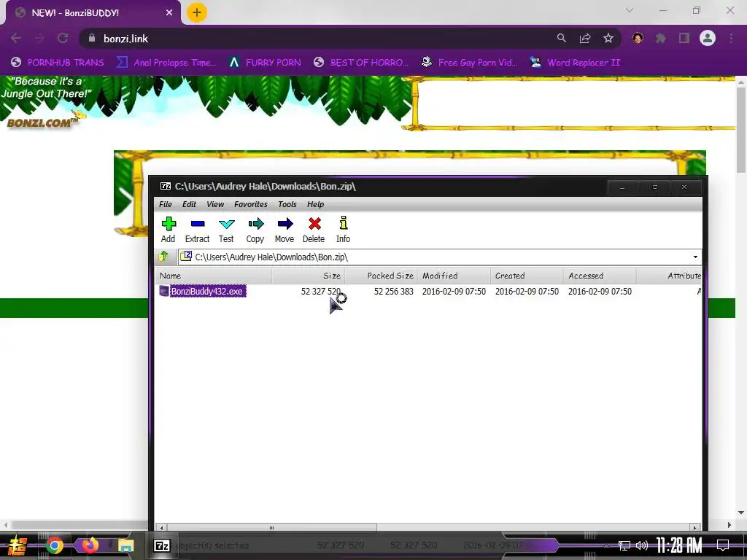Open a new Chrome tab
Viewport: 747px width, 560px height.
tap(196, 12)
